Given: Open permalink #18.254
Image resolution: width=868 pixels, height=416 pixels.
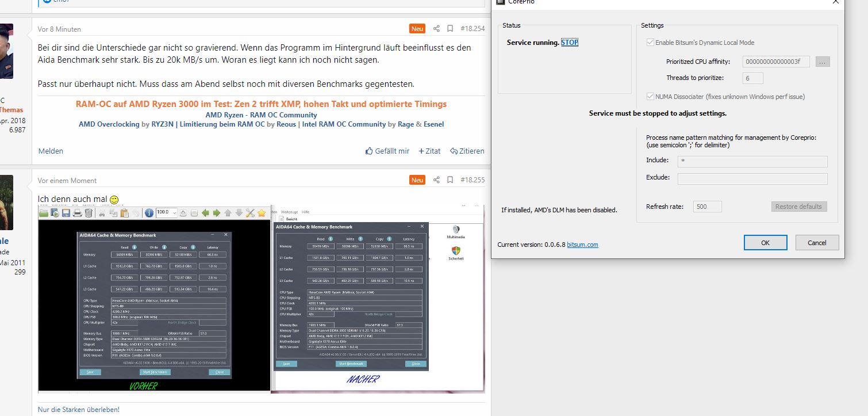Looking at the screenshot, I should pos(473,29).
